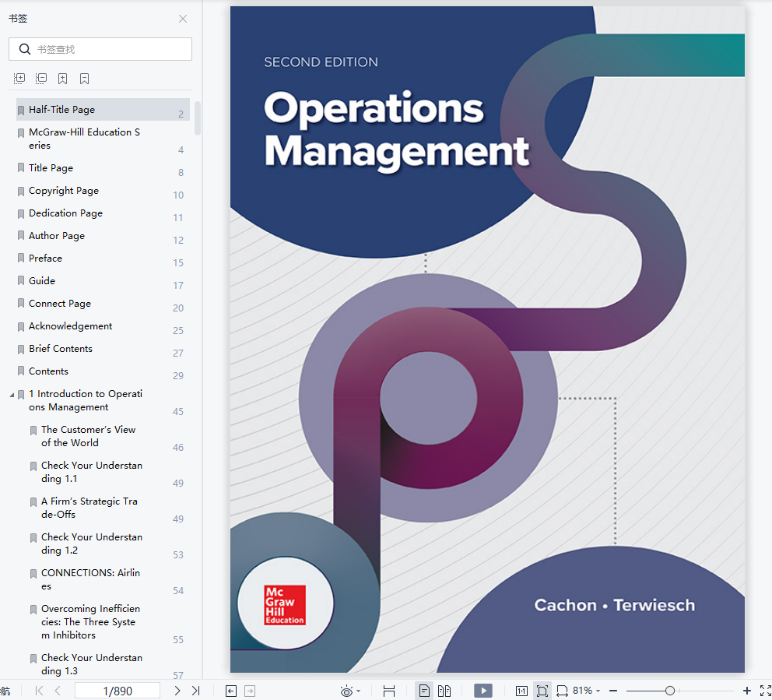Jump to the last page
This screenshot has width=772, height=700.
click(x=195, y=691)
